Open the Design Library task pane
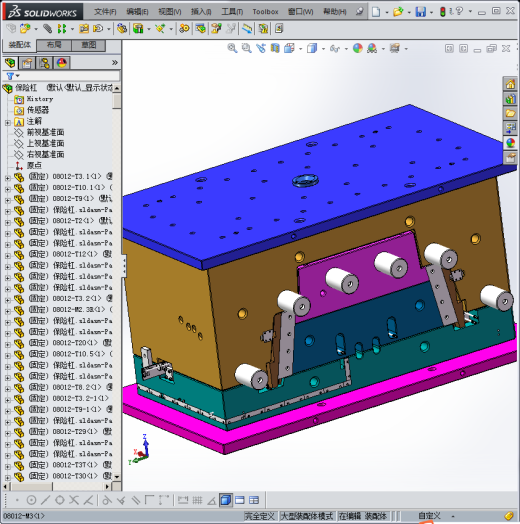 pos(510,99)
